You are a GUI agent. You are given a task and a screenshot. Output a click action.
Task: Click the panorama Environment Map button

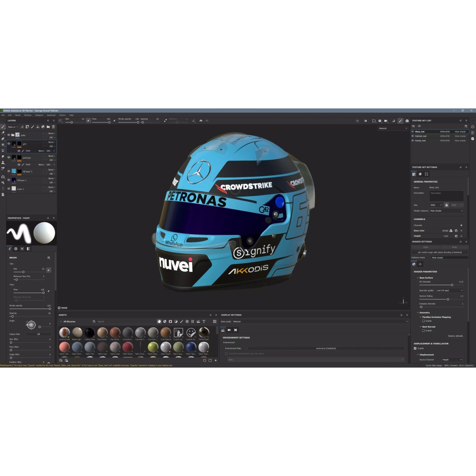326,349
